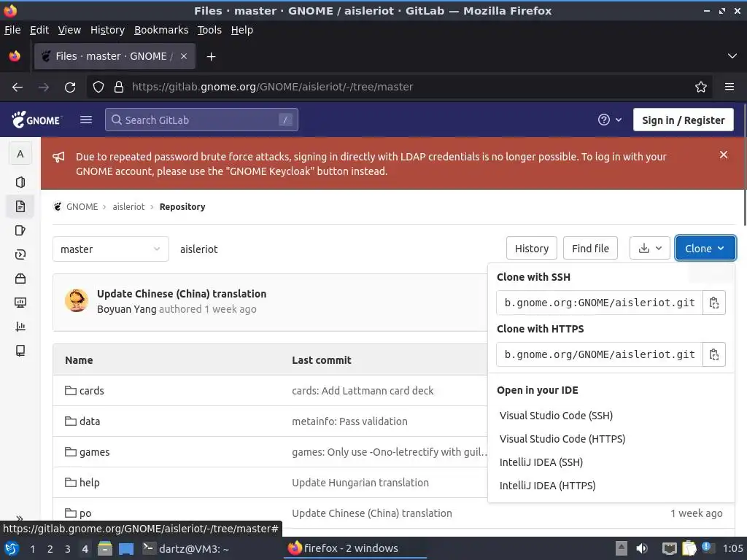Open the games folder

click(x=94, y=452)
